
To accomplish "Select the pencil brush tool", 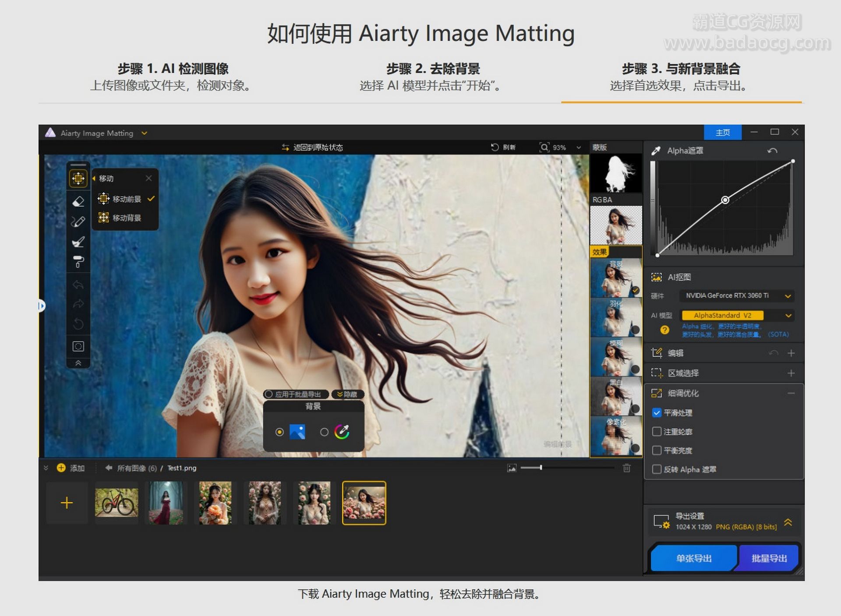I will point(78,222).
